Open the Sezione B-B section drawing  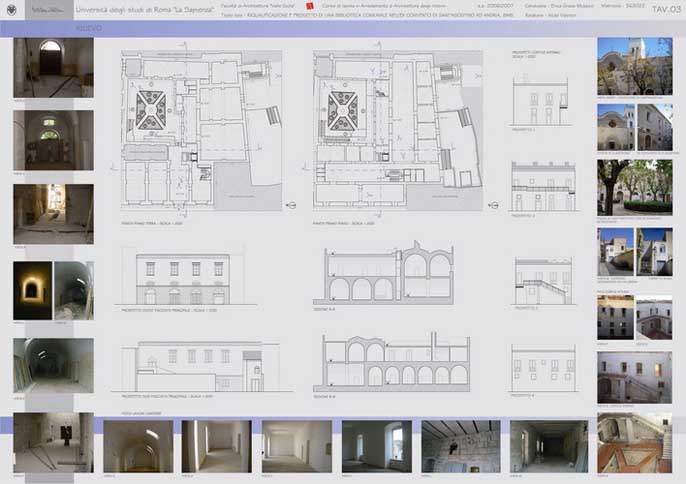pyautogui.click(x=392, y=362)
